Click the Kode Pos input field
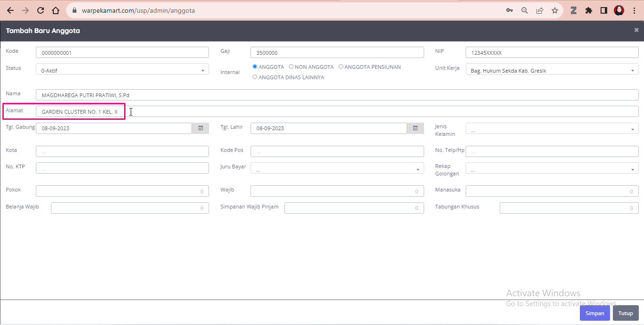This screenshot has height=325, width=644. coord(337,151)
